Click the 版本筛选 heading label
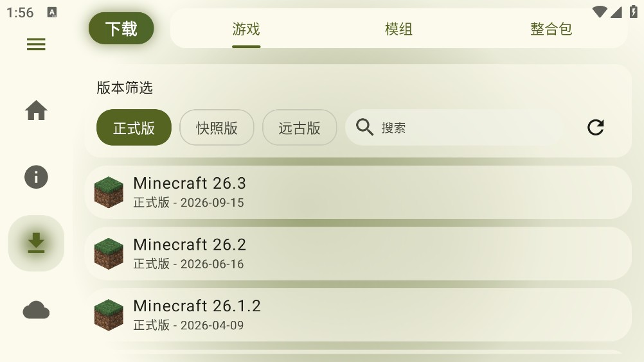 pos(125,87)
